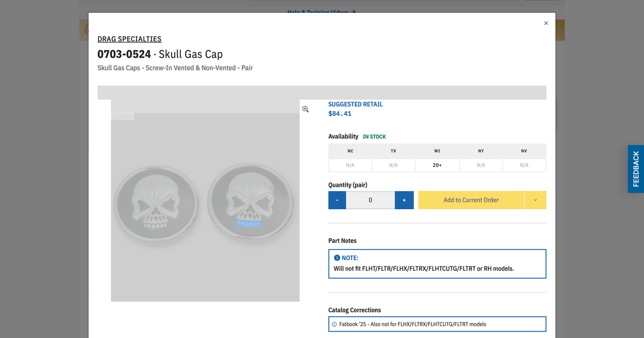
Task: Click the TX warehouse column header
Action: point(394,151)
